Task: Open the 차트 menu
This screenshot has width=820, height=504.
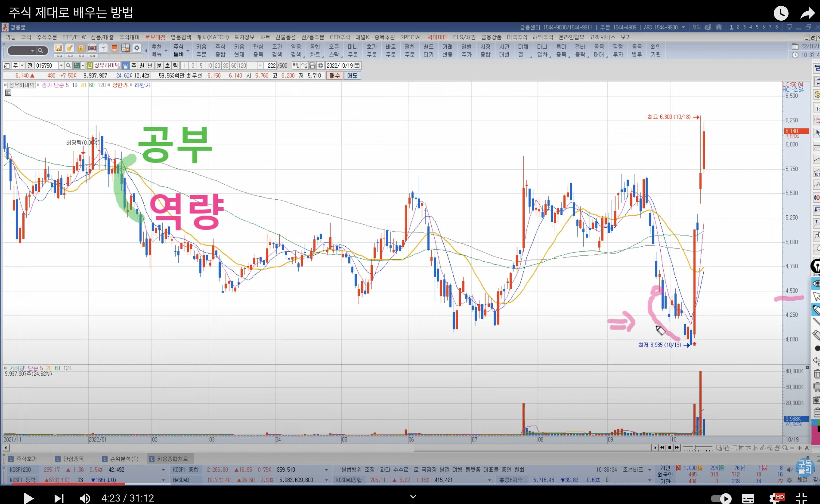Action: [x=265, y=37]
